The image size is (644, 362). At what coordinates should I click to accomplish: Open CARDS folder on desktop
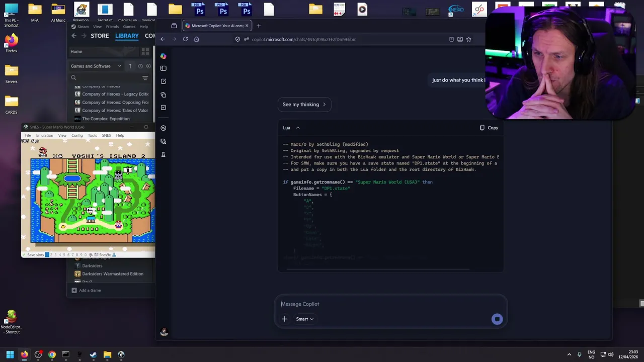point(11,105)
